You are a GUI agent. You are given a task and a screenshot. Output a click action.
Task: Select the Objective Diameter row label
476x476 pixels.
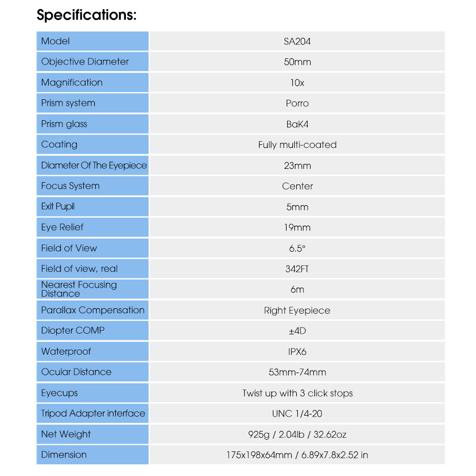tap(93, 61)
